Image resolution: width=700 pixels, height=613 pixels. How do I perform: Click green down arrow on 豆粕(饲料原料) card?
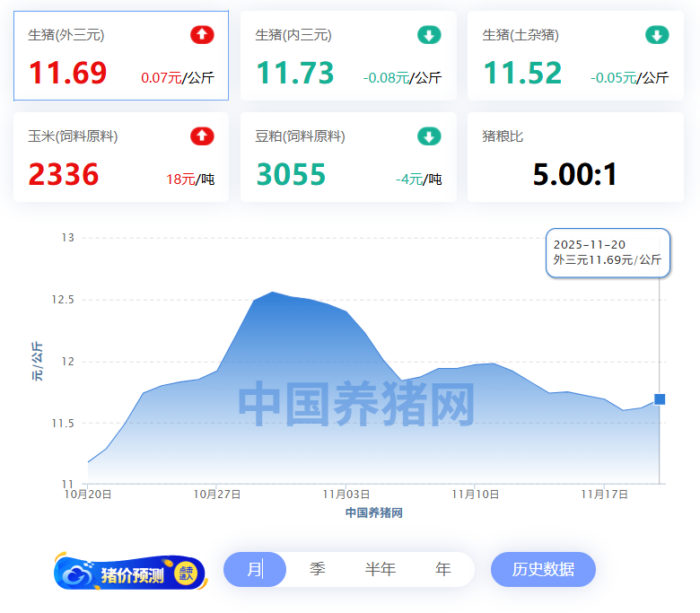pos(429,136)
